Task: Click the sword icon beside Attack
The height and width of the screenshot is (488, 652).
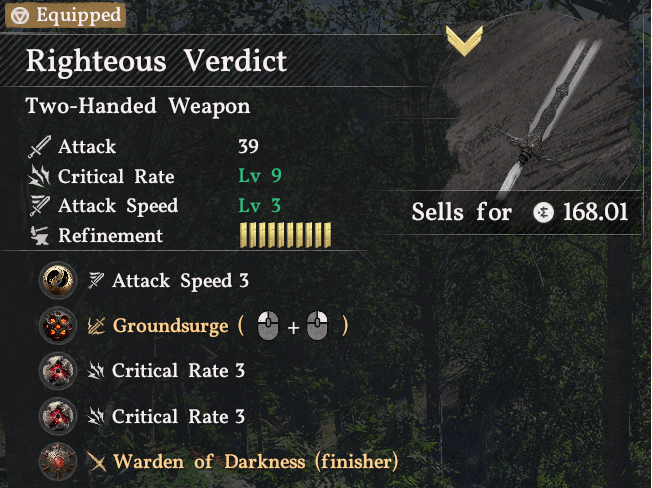Action: 40,146
